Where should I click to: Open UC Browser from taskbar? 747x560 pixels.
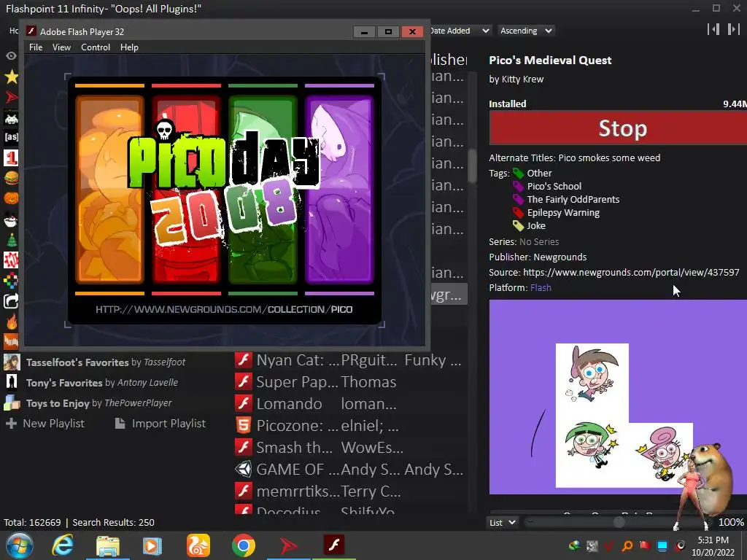(198, 545)
